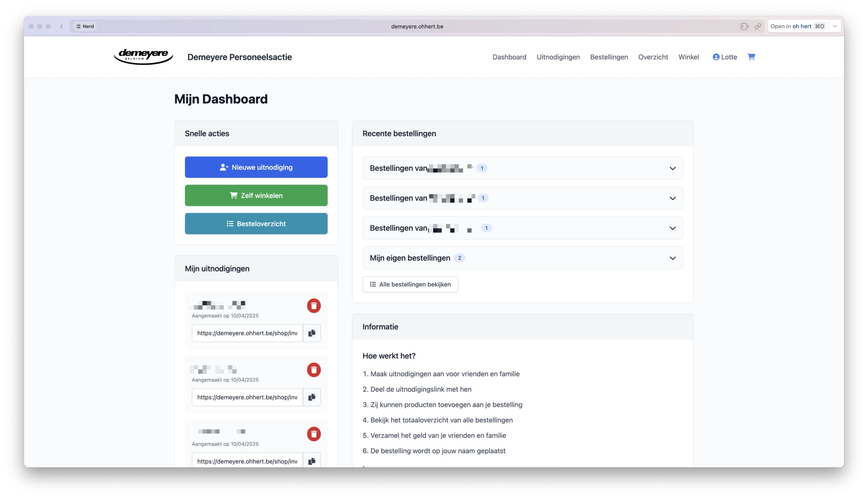Go to Uitnodigingen in navigation
The image size is (868, 499).
(558, 57)
